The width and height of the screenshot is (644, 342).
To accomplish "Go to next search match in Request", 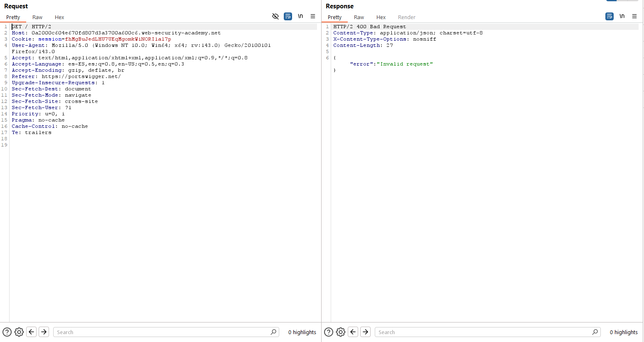I will tap(44, 332).
